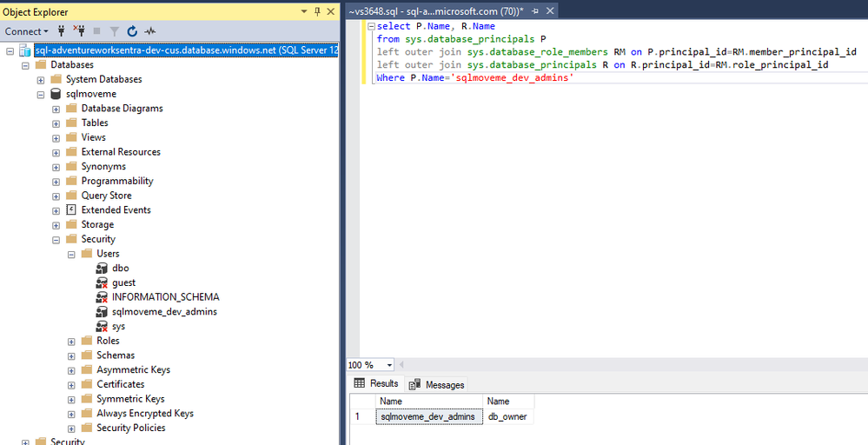Image resolution: width=868 pixels, height=445 pixels.
Task: Expand the External Resources folder
Action: [56, 152]
